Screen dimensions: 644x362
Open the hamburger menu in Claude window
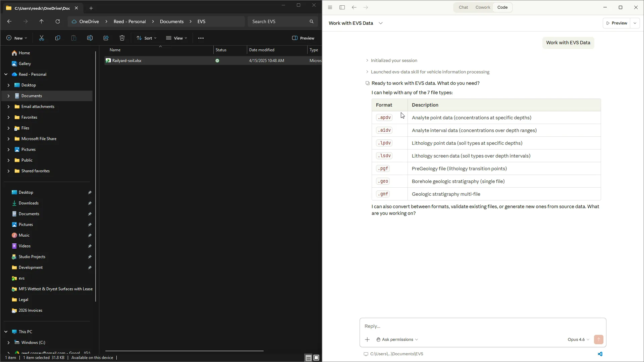pos(330,7)
